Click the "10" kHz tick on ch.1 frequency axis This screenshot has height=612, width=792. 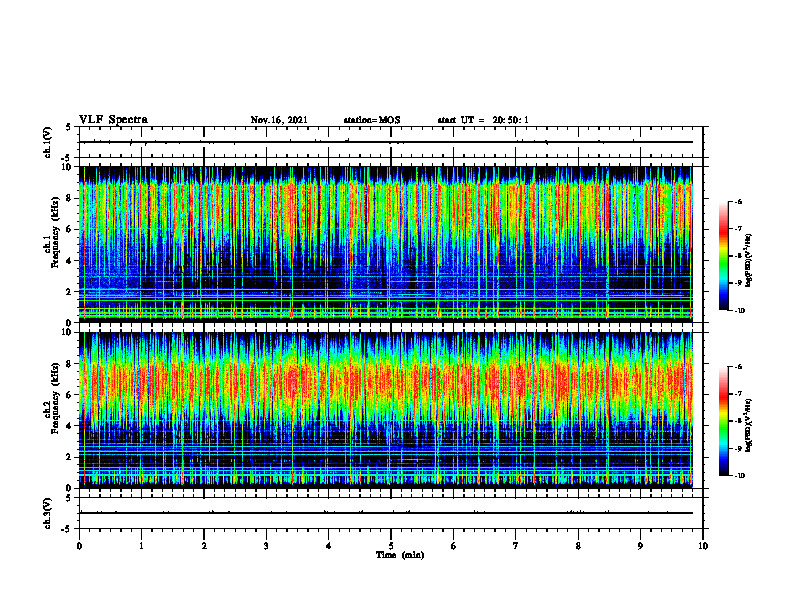click(x=68, y=167)
